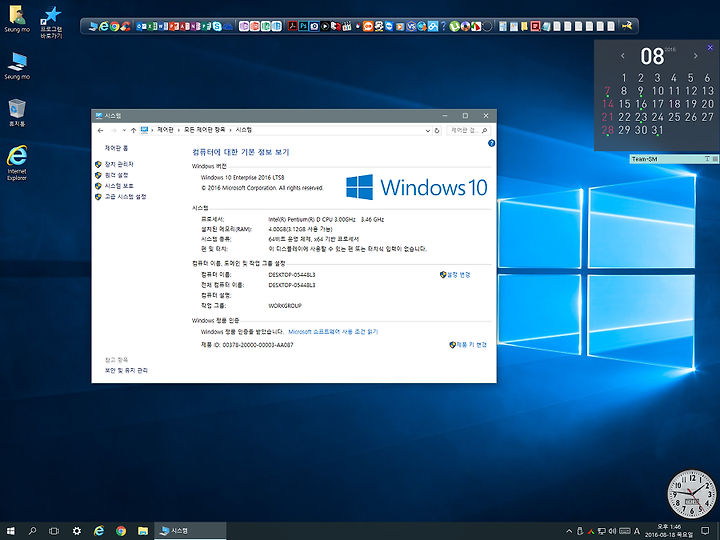Click Change settings link beside computer name
Viewport: 720px width, 540px height.
coord(455,275)
